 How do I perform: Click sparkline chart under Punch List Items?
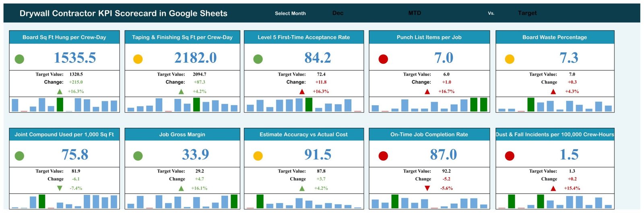(429, 104)
